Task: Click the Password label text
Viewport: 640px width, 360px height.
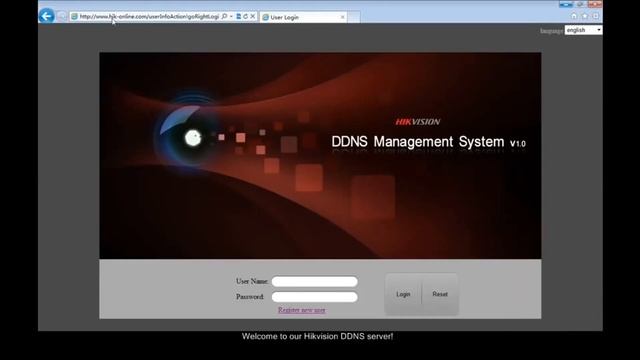Action: 250,297
